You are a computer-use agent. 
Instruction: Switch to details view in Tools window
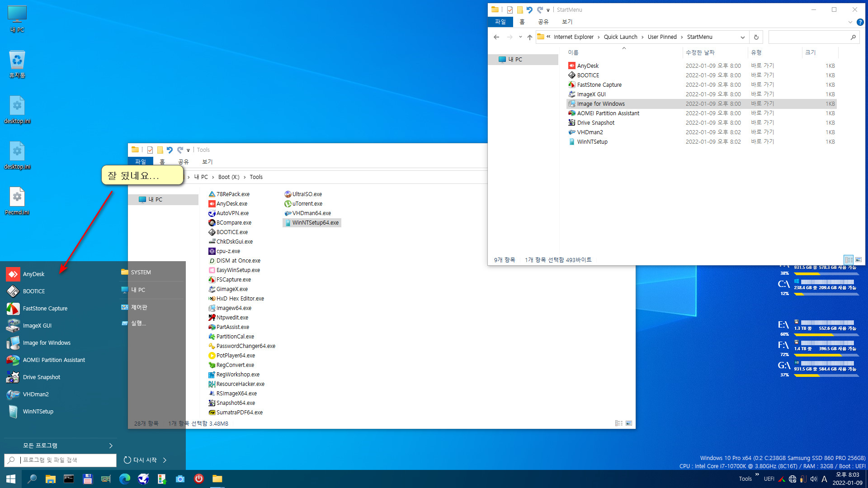pyautogui.click(x=619, y=423)
